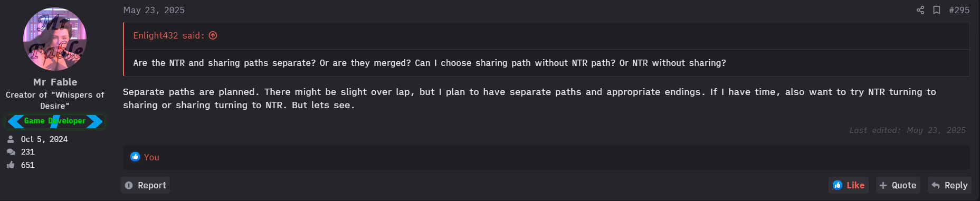Report this post
This screenshot has height=201, width=980.
(x=146, y=185)
